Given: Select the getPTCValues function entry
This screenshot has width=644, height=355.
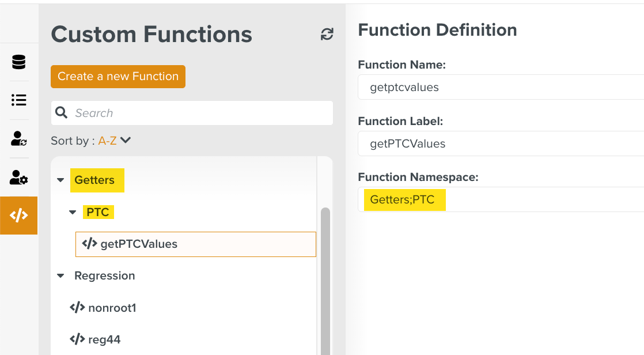Looking at the screenshot, I should click(196, 244).
